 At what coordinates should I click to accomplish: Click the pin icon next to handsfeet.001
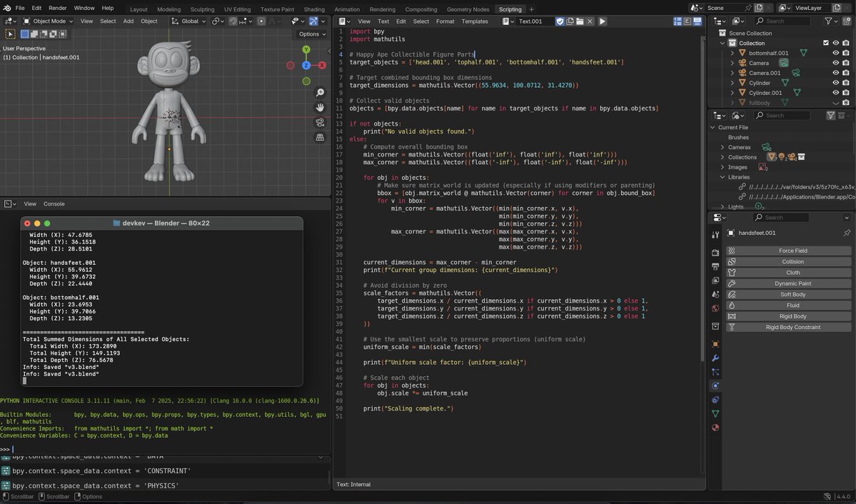(847, 233)
